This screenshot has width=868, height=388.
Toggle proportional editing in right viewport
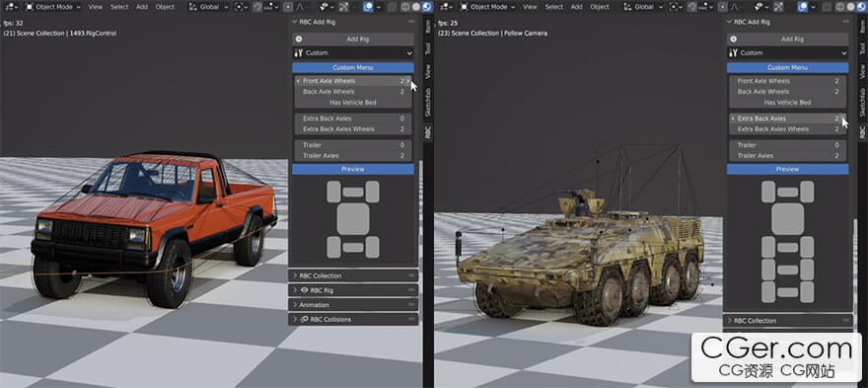click(x=723, y=7)
